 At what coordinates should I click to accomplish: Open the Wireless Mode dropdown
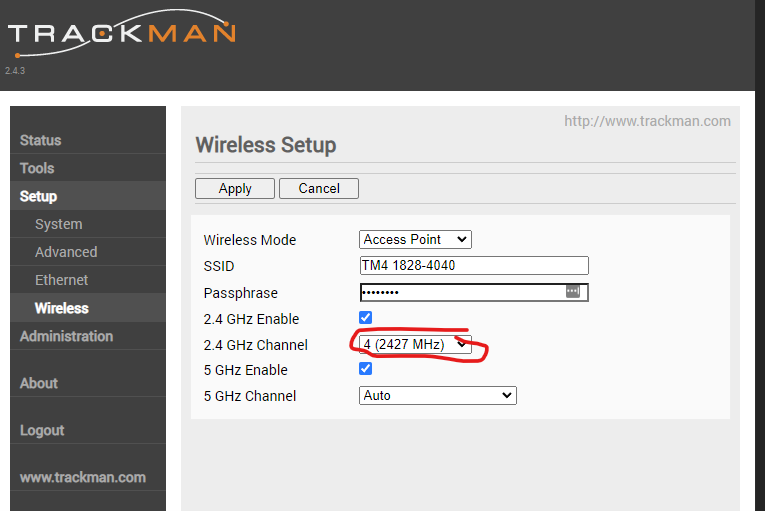(415, 240)
